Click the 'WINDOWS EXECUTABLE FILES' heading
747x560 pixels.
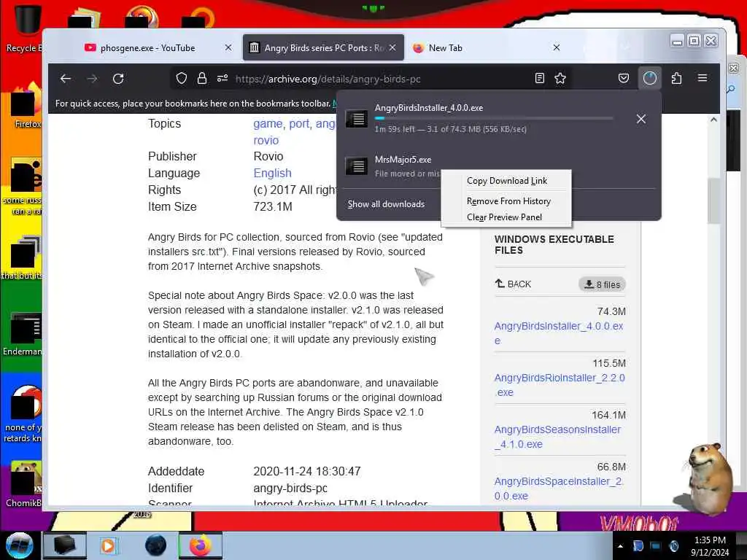tap(554, 245)
